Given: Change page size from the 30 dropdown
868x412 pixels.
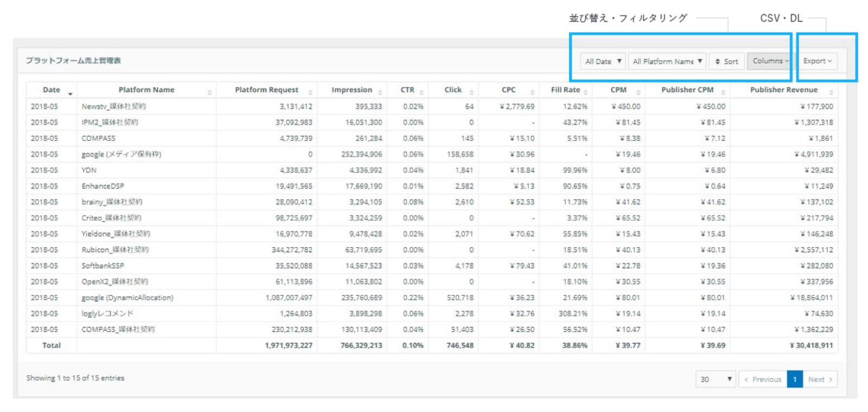Looking at the screenshot, I should coord(715,379).
